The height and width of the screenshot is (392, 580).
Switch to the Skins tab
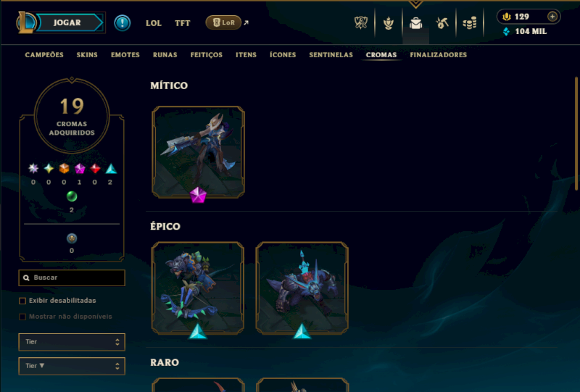pos(87,55)
